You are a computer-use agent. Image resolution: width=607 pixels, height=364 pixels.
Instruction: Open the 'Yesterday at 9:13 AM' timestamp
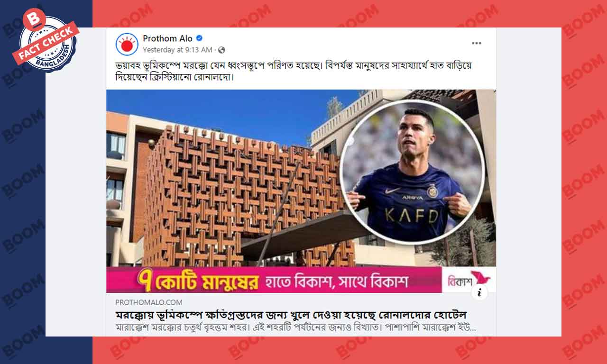pos(178,50)
